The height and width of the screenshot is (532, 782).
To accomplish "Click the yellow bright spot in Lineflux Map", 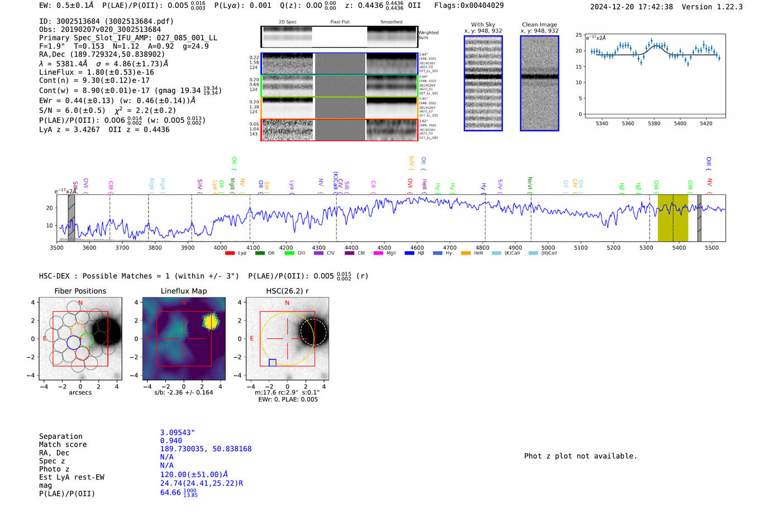I will click(x=209, y=321).
